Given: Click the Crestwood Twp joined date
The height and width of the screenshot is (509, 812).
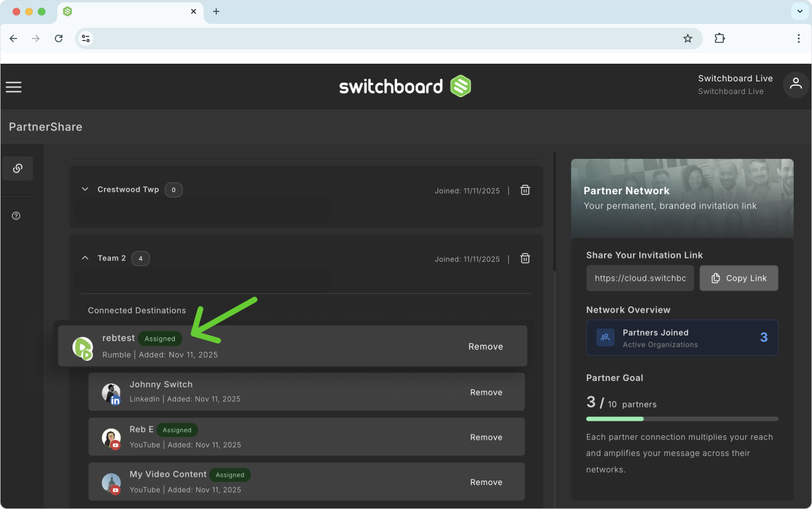Looking at the screenshot, I should coord(467,190).
